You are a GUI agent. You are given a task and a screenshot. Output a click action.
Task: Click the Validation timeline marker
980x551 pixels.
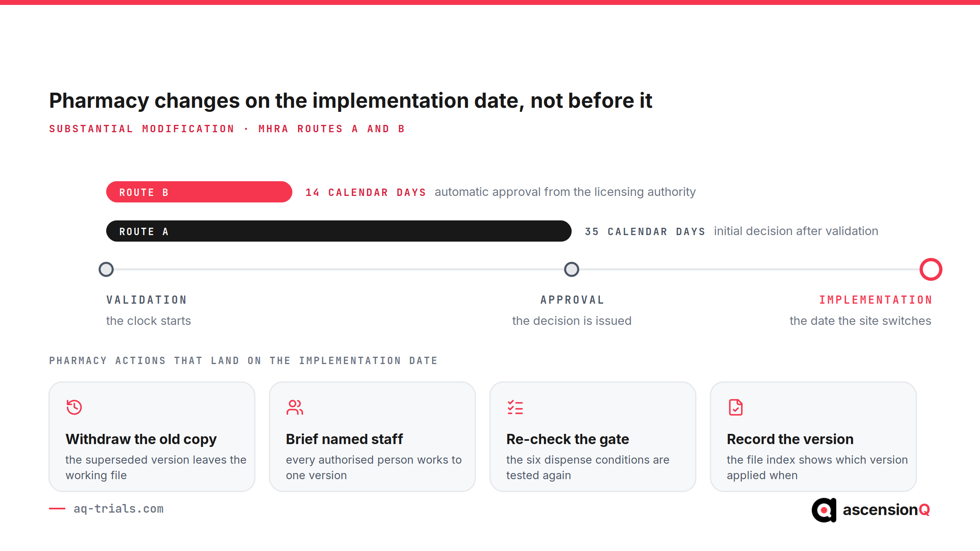[x=106, y=269]
